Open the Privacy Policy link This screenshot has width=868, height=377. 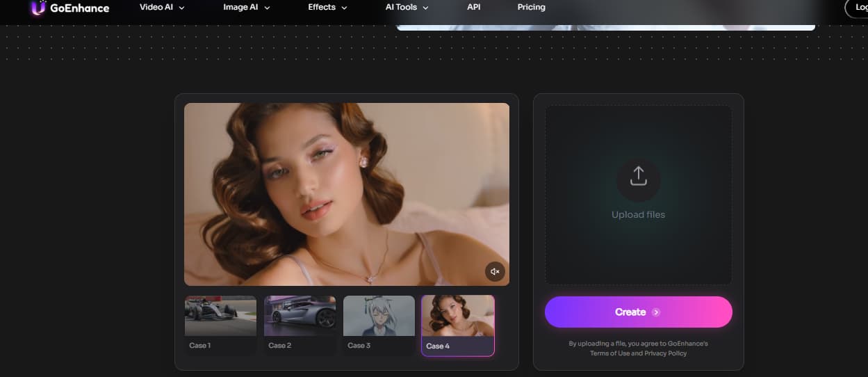665,353
